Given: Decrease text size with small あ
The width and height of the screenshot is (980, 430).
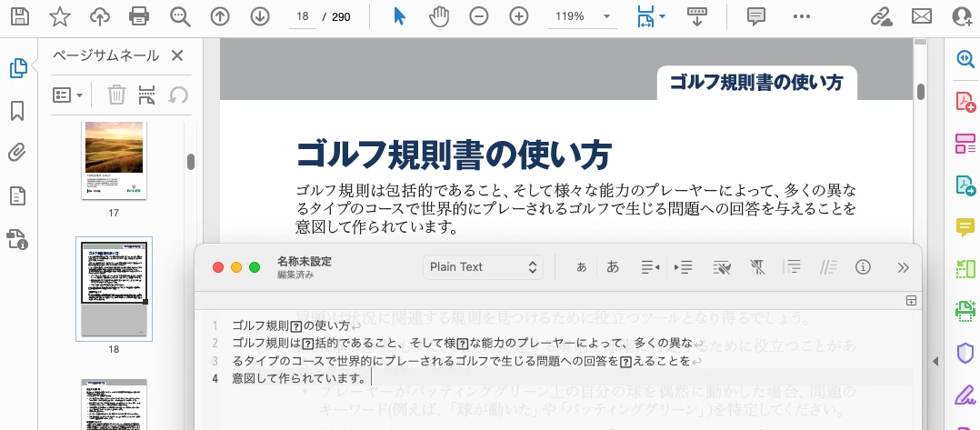Looking at the screenshot, I should [x=581, y=267].
